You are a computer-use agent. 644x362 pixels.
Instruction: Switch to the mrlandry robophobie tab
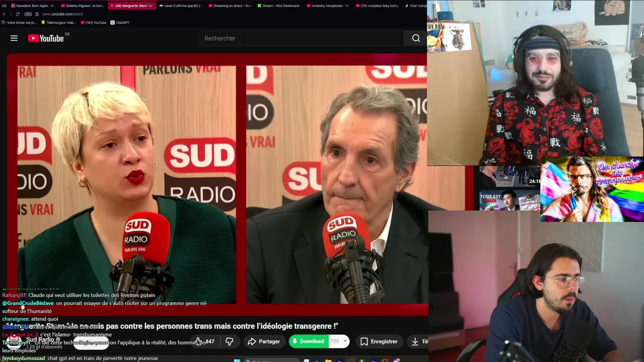pyautogui.click(x=328, y=6)
